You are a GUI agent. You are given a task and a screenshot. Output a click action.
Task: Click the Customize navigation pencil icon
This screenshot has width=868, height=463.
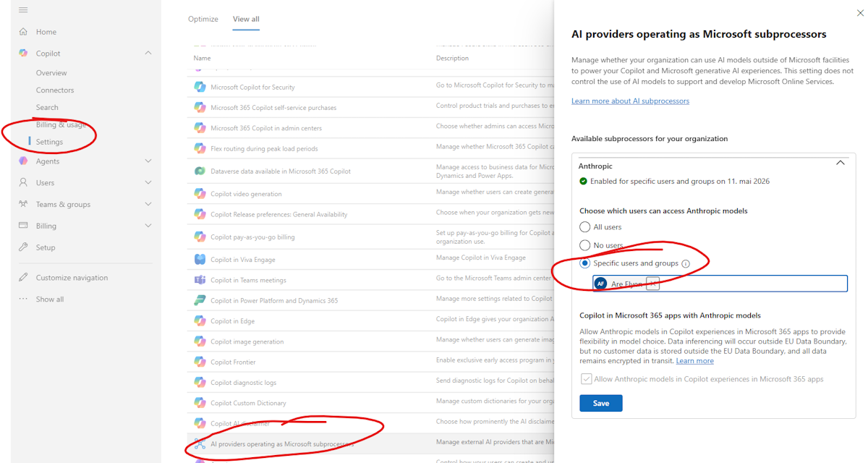point(23,278)
